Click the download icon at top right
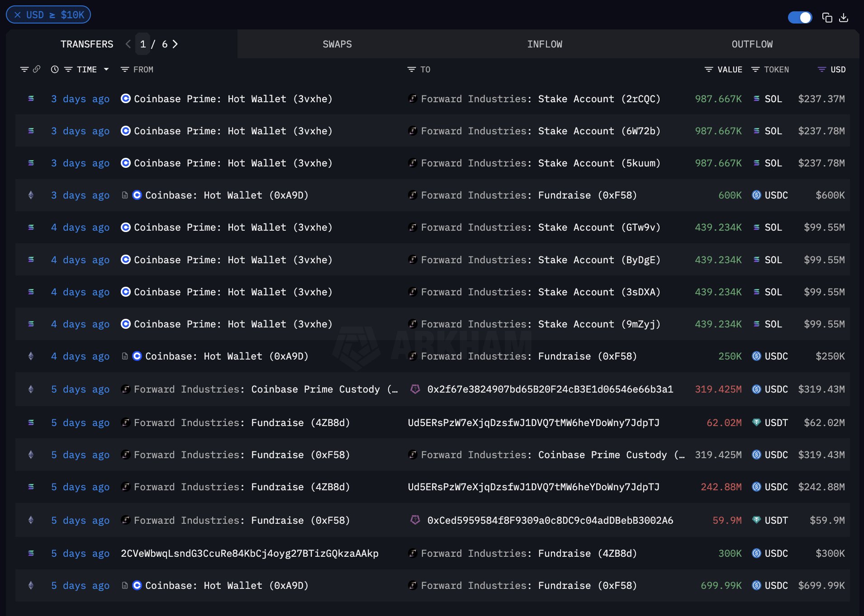 click(x=844, y=17)
